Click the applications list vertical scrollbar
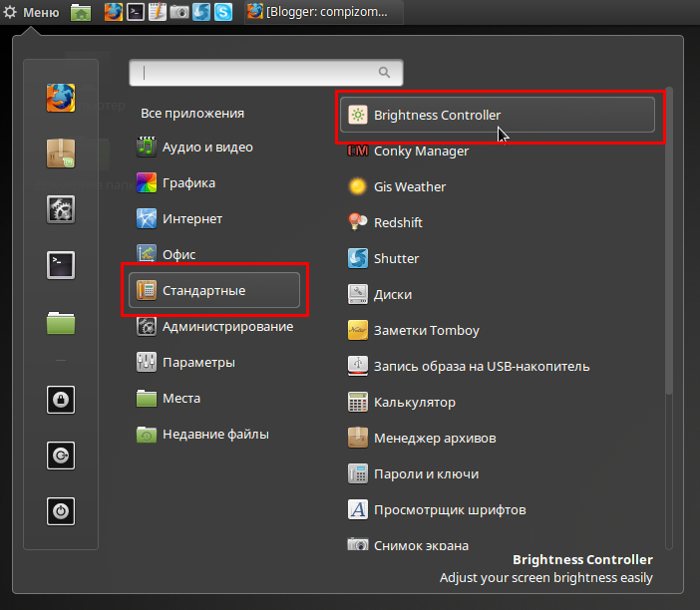This screenshot has width=700, height=610. pos(668,241)
